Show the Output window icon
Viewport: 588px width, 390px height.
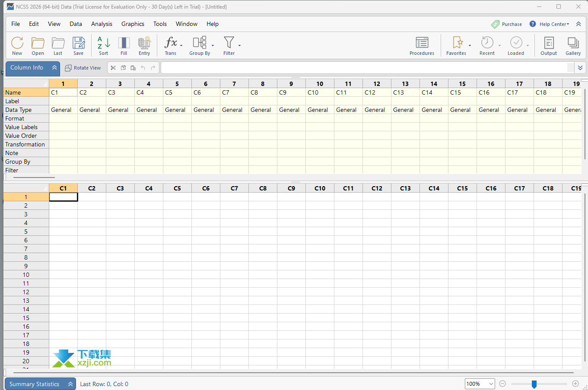tap(549, 45)
